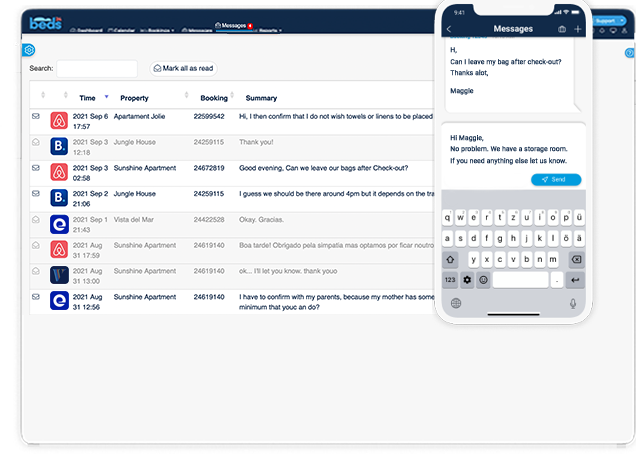Open the Support dropdown button
This screenshot has height=454, width=636.
point(610,21)
